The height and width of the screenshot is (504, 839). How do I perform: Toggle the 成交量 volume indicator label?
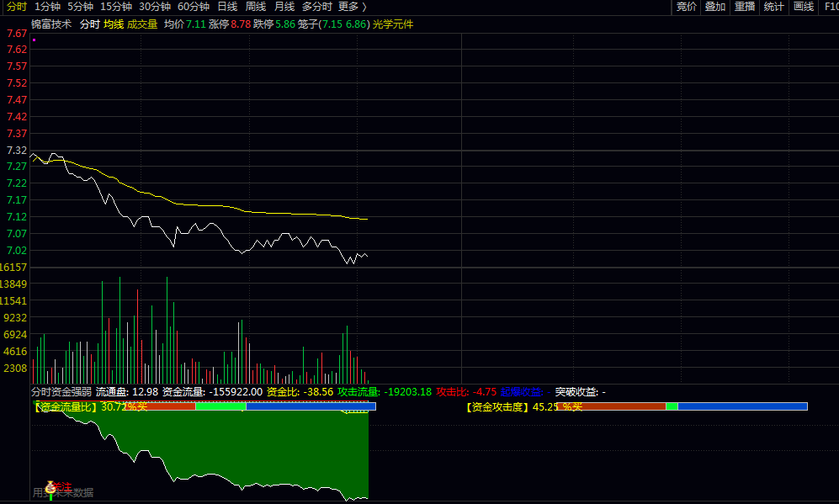(142, 24)
